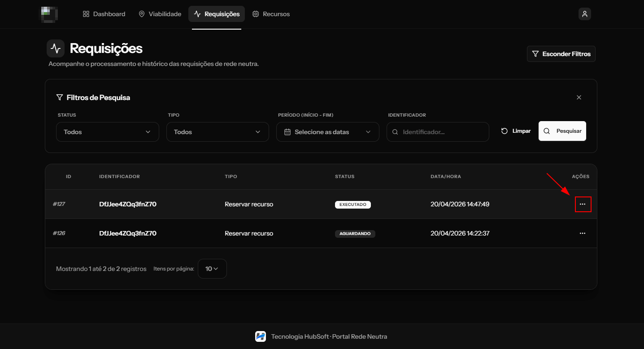The height and width of the screenshot is (349, 644).
Task: Open actions menu for request #126
Action: coord(583,233)
